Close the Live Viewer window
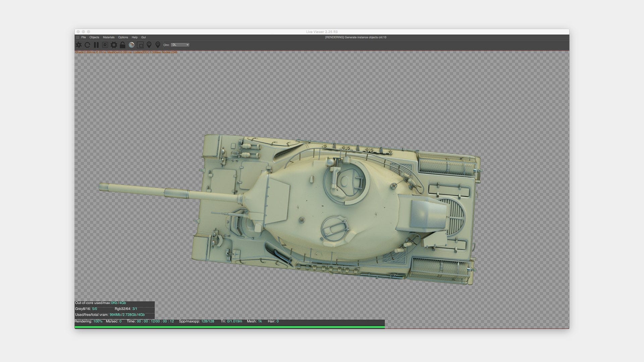This screenshot has width=644, height=362. point(78,32)
